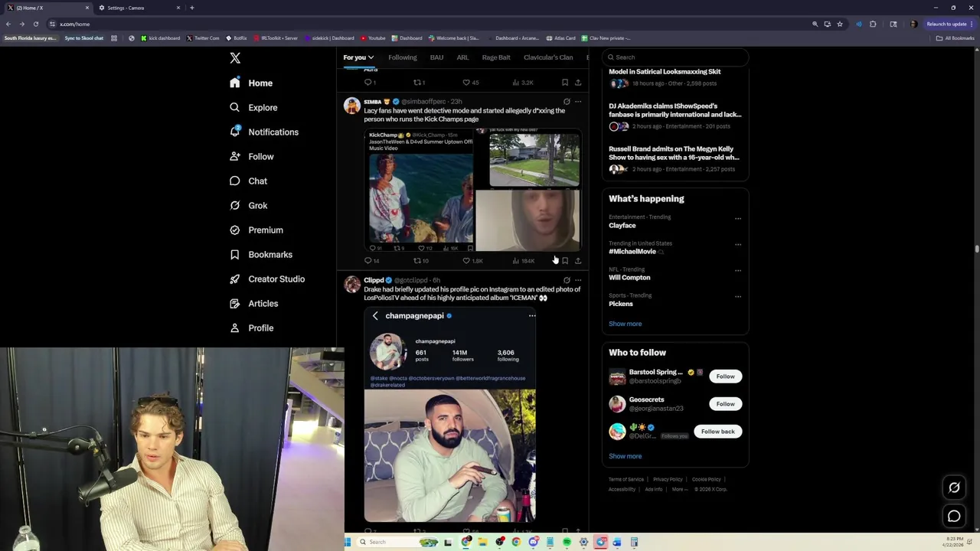Open the floating Grok button
Viewport: 980px width, 551px height.
pyautogui.click(x=954, y=487)
